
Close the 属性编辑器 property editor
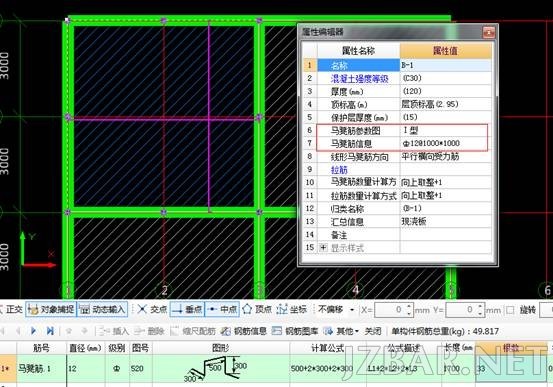coord(488,32)
